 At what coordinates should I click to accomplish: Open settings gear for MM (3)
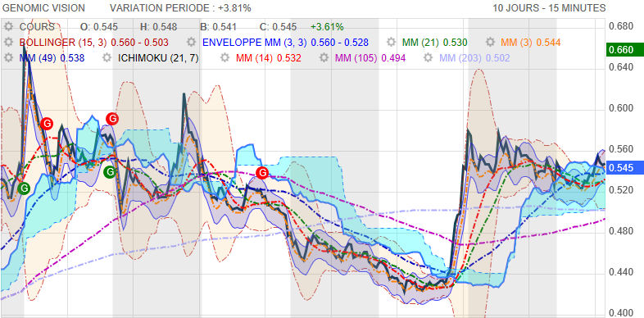[x=490, y=43]
